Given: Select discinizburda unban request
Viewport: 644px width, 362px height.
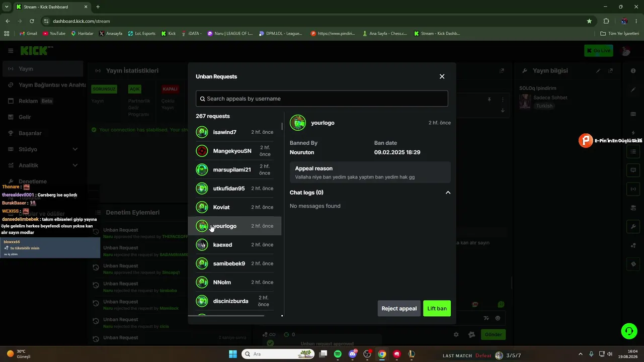Looking at the screenshot, I should (x=234, y=301).
